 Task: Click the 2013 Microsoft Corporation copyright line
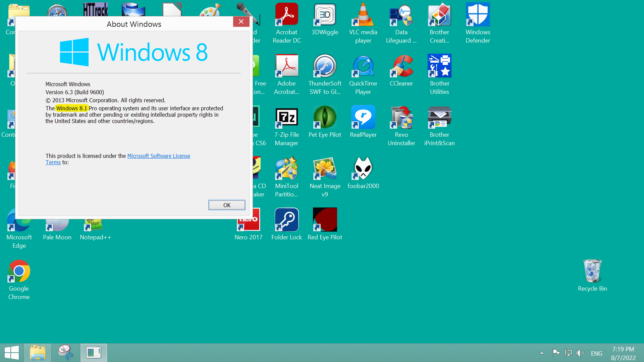coord(106,100)
